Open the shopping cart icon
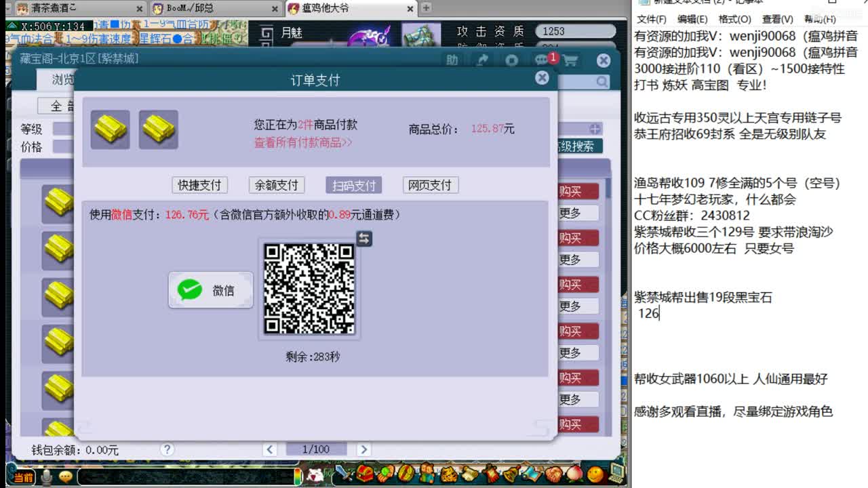This screenshot has width=868, height=488. (x=570, y=60)
